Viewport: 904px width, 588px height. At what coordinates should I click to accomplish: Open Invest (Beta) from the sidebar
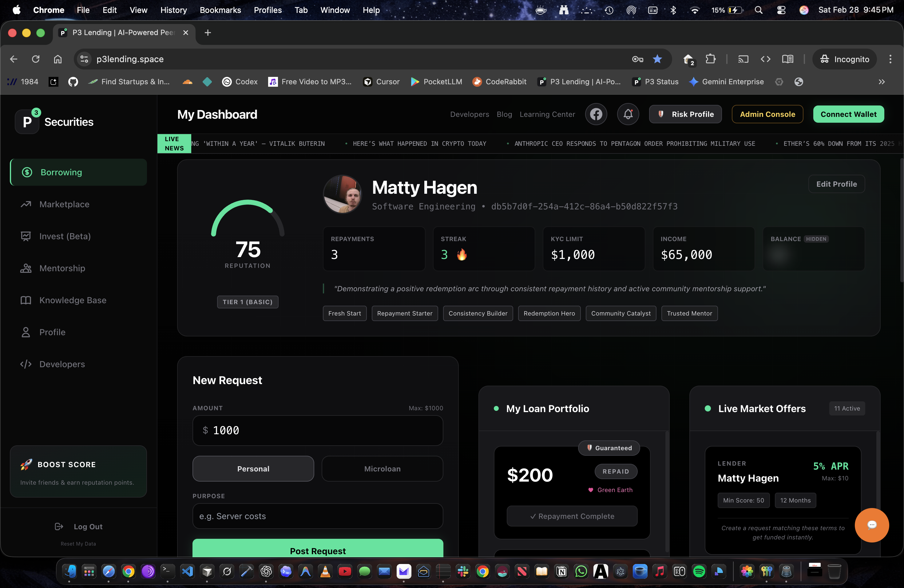point(65,236)
